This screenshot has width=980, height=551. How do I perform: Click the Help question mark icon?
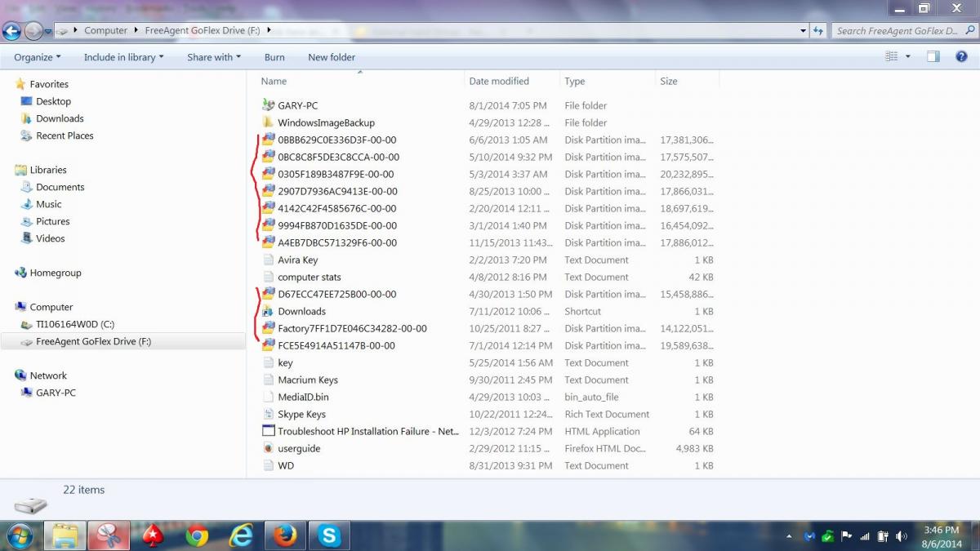click(x=961, y=56)
